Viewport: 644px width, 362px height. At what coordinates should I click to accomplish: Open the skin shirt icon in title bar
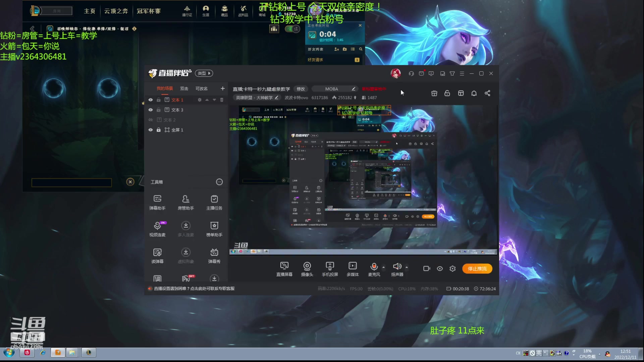452,73
